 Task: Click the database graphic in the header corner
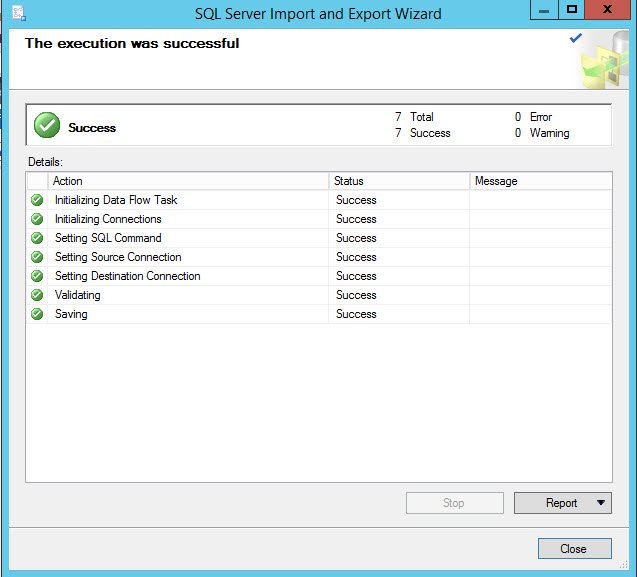[605, 60]
